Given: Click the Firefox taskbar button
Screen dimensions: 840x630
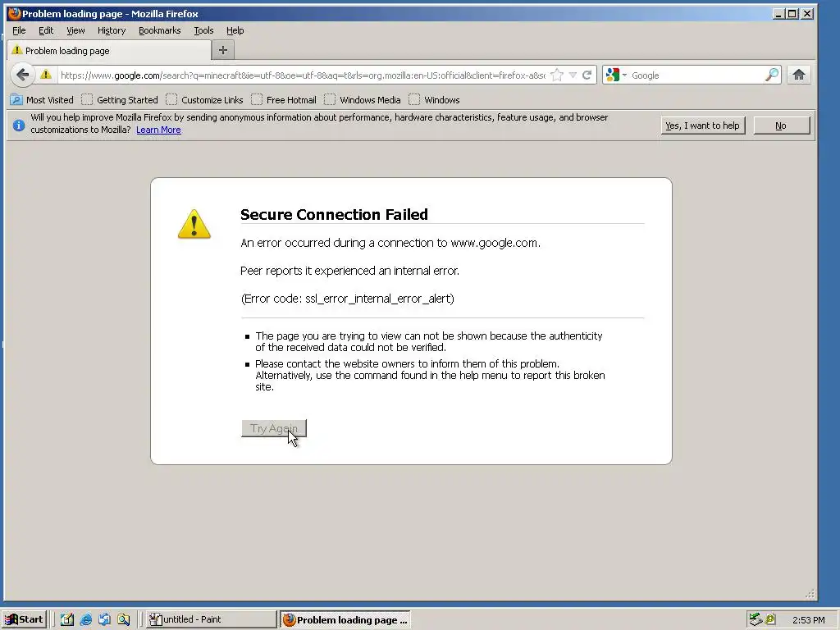Looking at the screenshot, I should pyautogui.click(x=345, y=619).
